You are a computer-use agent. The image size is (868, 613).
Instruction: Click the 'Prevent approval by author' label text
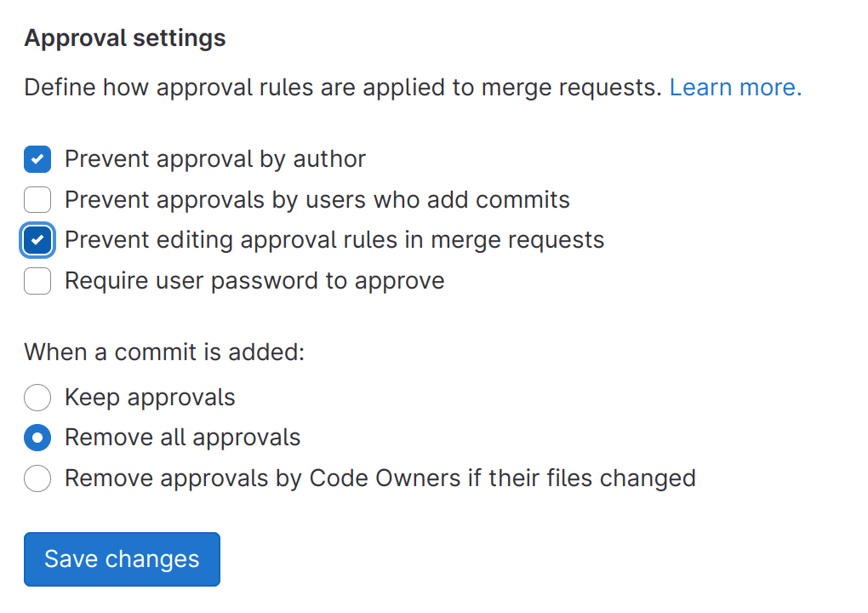pyautogui.click(x=215, y=159)
